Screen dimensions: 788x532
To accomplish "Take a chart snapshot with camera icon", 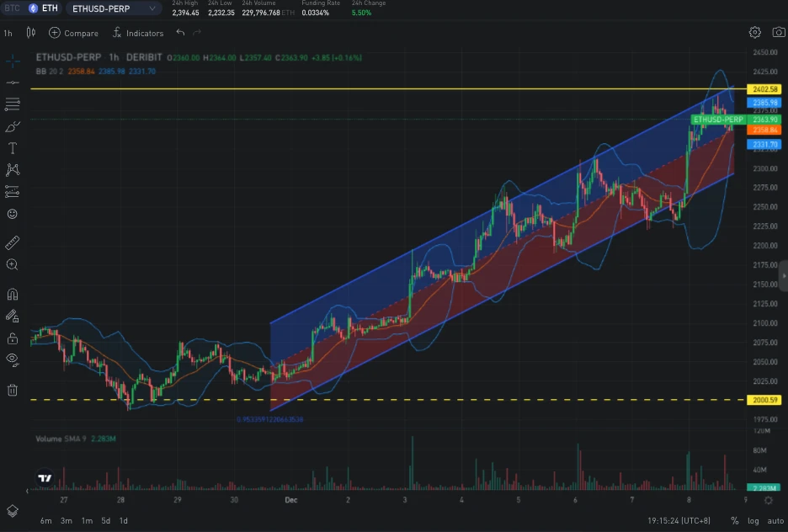I will click(x=779, y=33).
